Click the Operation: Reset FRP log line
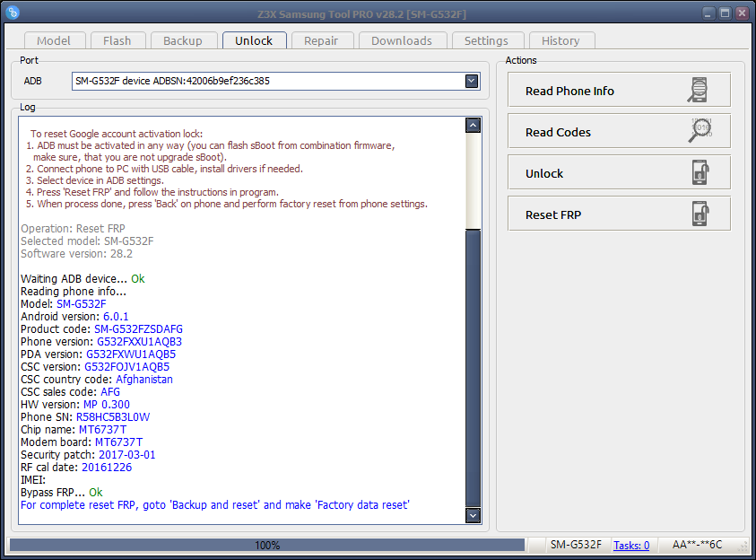756x560 pixels. [x=73, y=229]
